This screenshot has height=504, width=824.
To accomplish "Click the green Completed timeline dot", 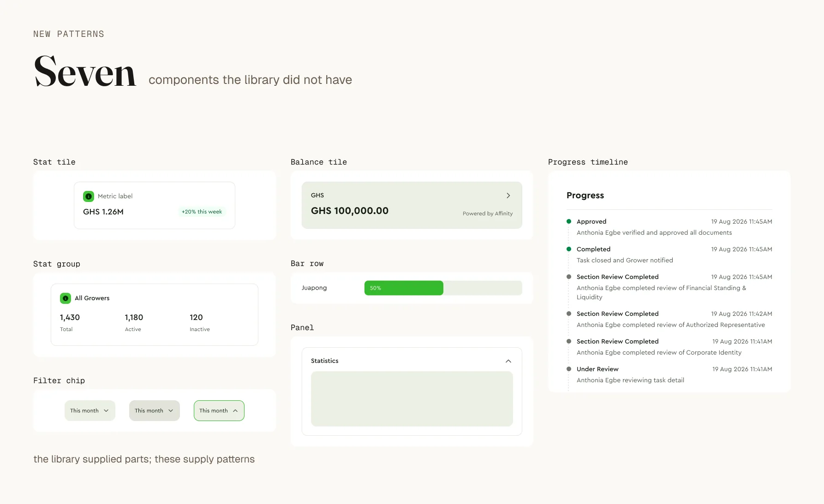I will pos(569,249).
